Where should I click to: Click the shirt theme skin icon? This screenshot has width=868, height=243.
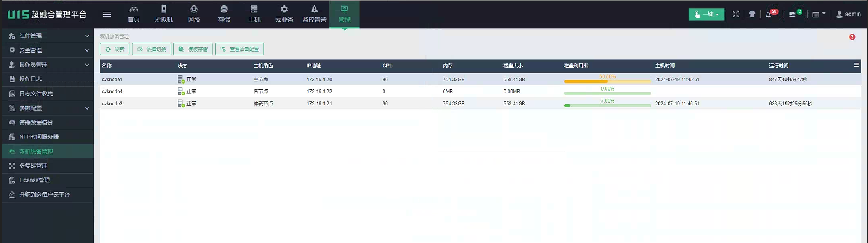coord(752,14)
